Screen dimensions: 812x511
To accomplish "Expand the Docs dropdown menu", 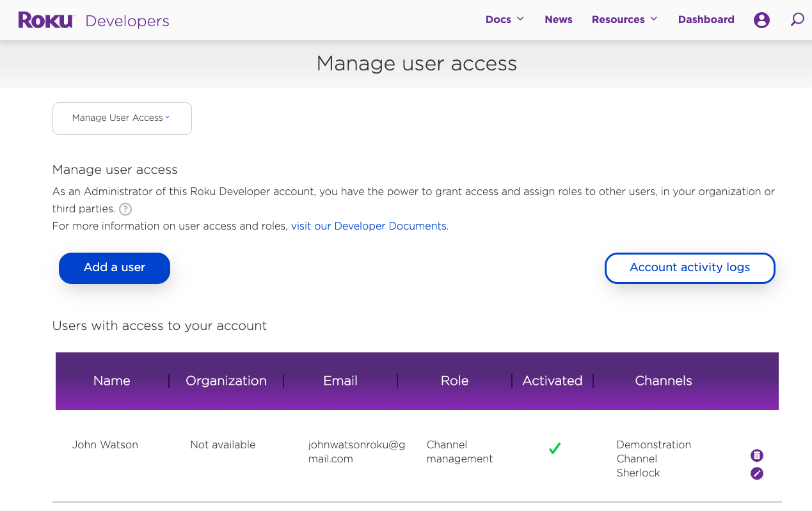I will pyautogui.click(x=505, y=19).
